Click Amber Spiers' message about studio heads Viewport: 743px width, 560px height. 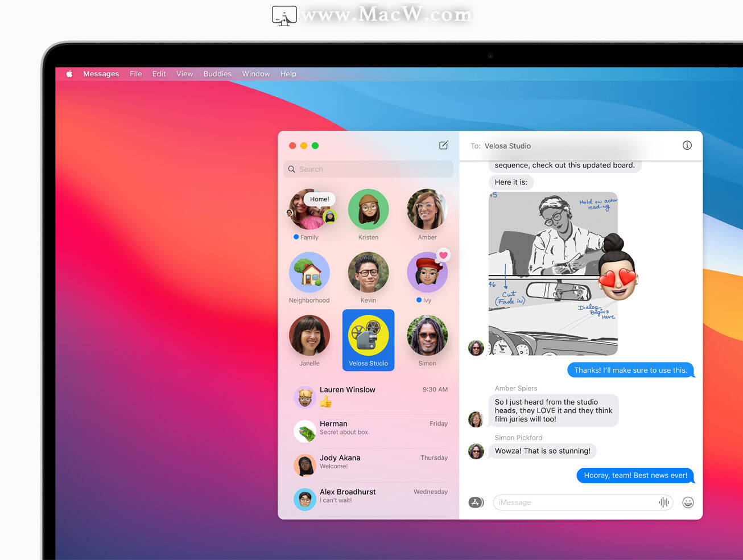(x=554, y=410)
